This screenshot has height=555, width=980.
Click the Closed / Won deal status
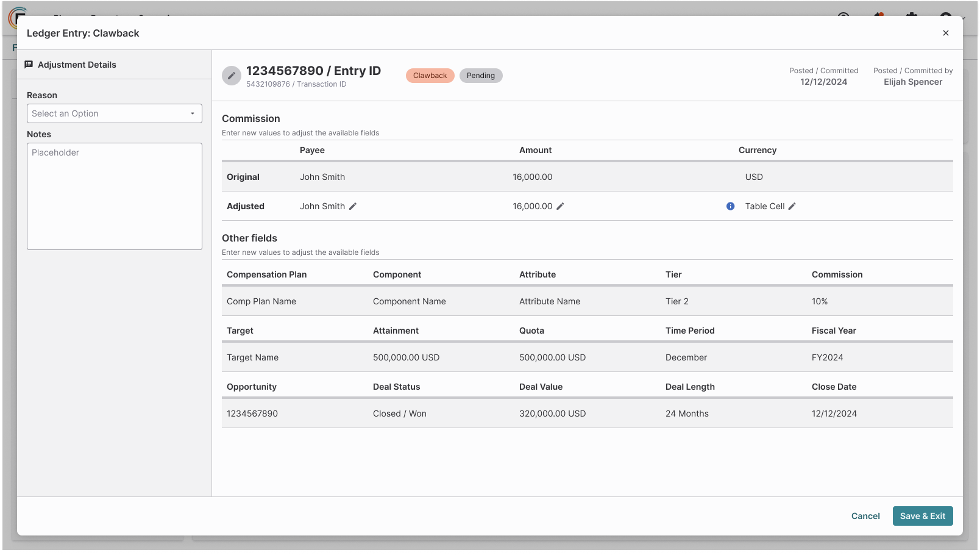(x=400, y=414)
